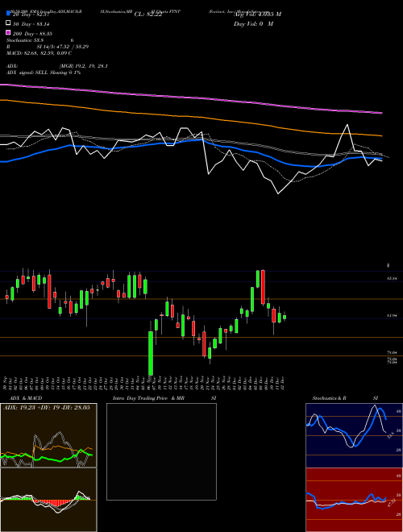Open the blue Stochastics chart panel
Image resolution: width=403 pixels, height=532 pixels.
(x=354, y=435)
